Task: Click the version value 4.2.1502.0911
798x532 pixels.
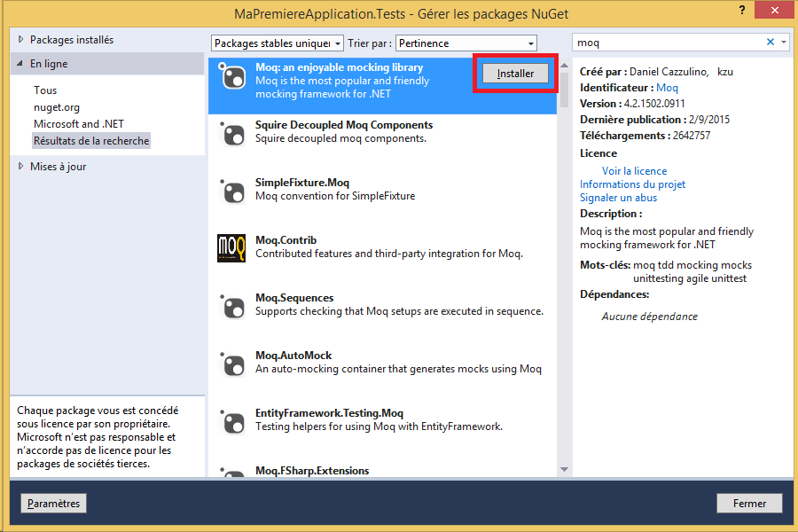Action: coord(654,104)
